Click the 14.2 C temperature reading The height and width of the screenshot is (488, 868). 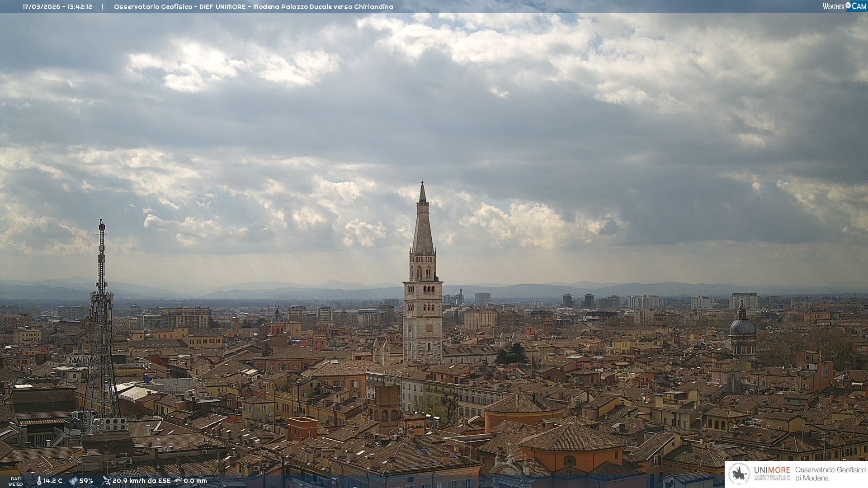pyautogui.click(x=53, y=481)
